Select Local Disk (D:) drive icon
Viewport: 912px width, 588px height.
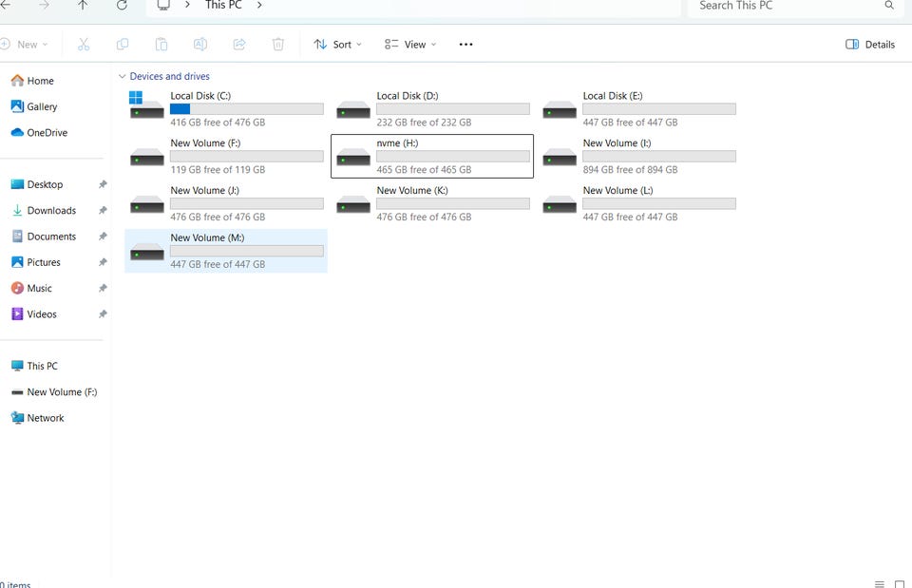click(353, 109)
